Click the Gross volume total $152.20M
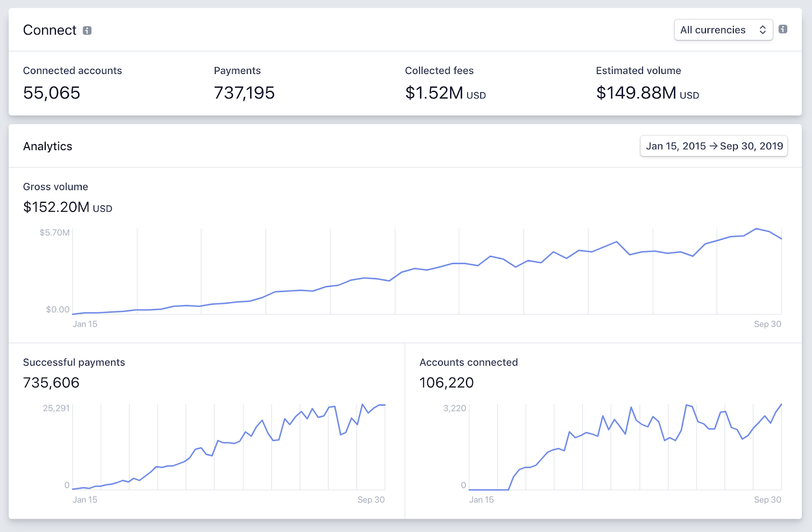The height and width of the screenshot is (532, 812). 56,207
